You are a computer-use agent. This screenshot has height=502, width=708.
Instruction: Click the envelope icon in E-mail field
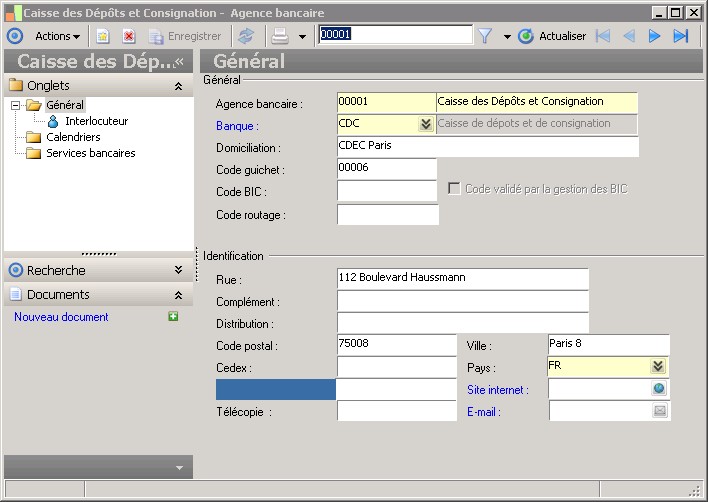click(659, 411)
